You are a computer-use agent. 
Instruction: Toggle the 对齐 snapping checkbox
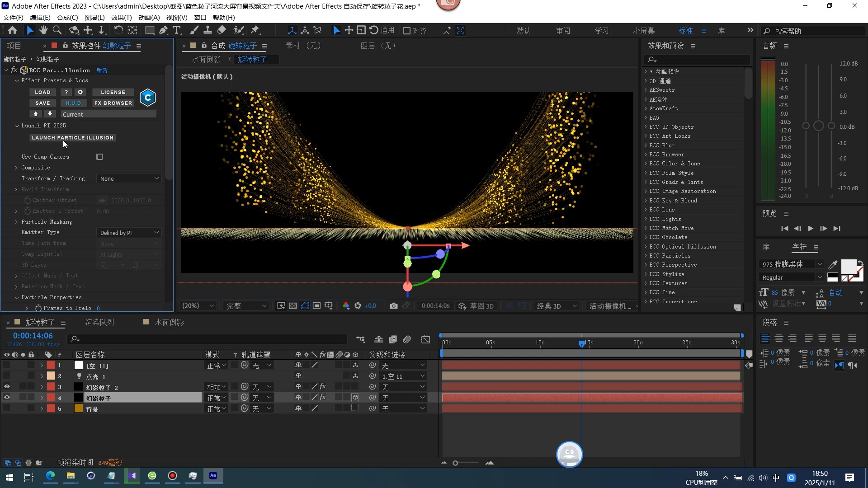pyautogui.click(x=407, y=31)
